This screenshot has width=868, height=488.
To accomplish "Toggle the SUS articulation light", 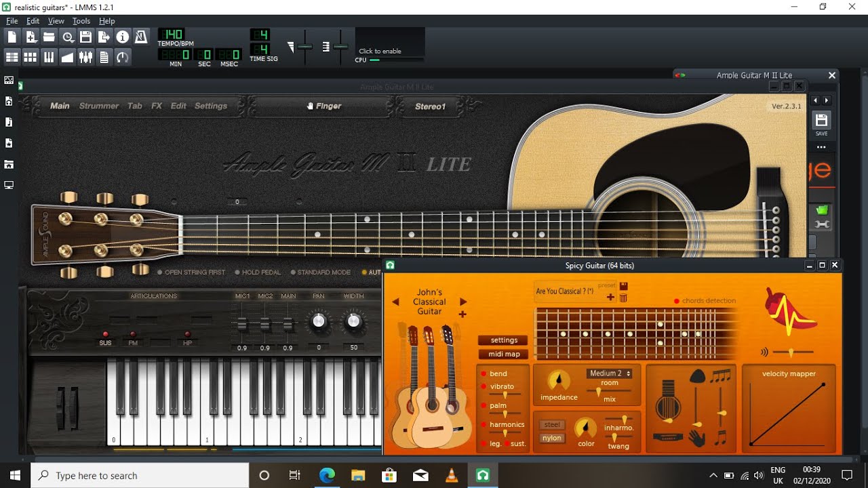I will pyautogui.click(x=105, y=334).
